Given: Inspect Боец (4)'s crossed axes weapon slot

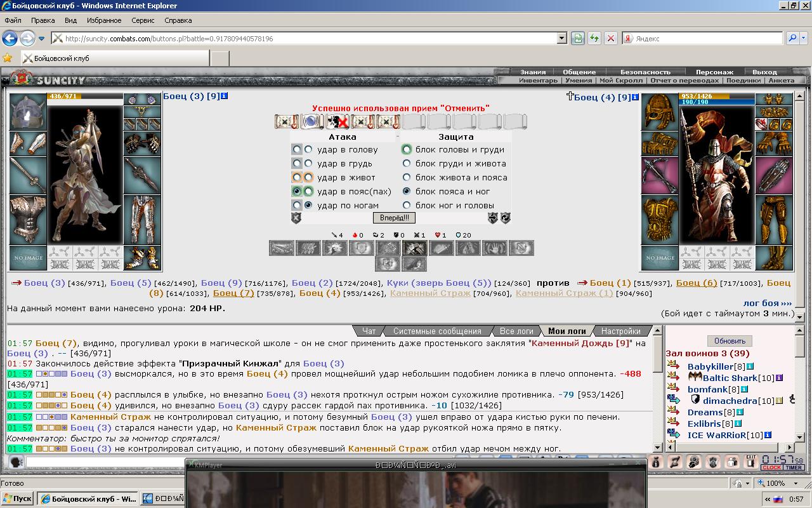Looking at the screenshot, I should click(x=660, y=175).
